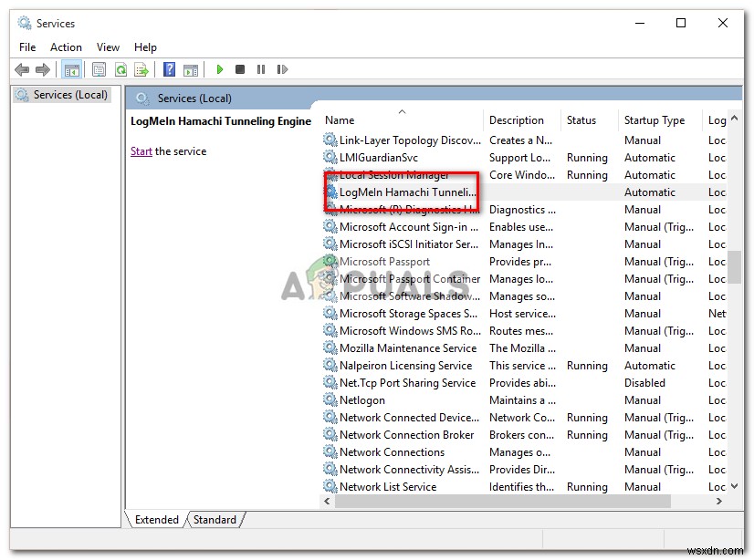
Task: Select the Network Connections service
Action: pyautogui.click(x=524, y=452)
